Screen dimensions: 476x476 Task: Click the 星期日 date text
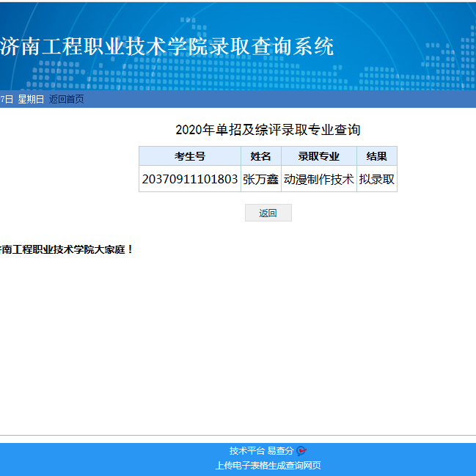[x=31, y=99]
